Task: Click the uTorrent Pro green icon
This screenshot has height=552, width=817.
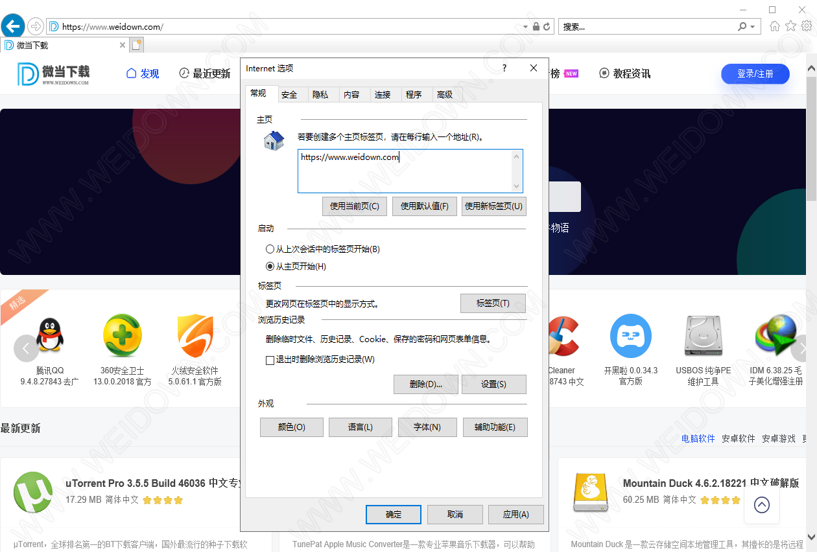Action: pos(33,493)
